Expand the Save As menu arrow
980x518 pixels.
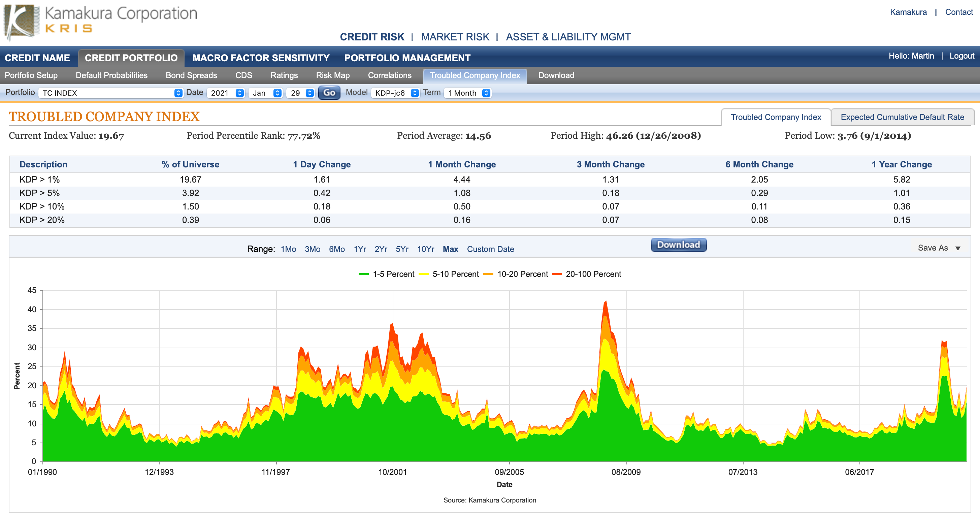(x=957, y=248)
